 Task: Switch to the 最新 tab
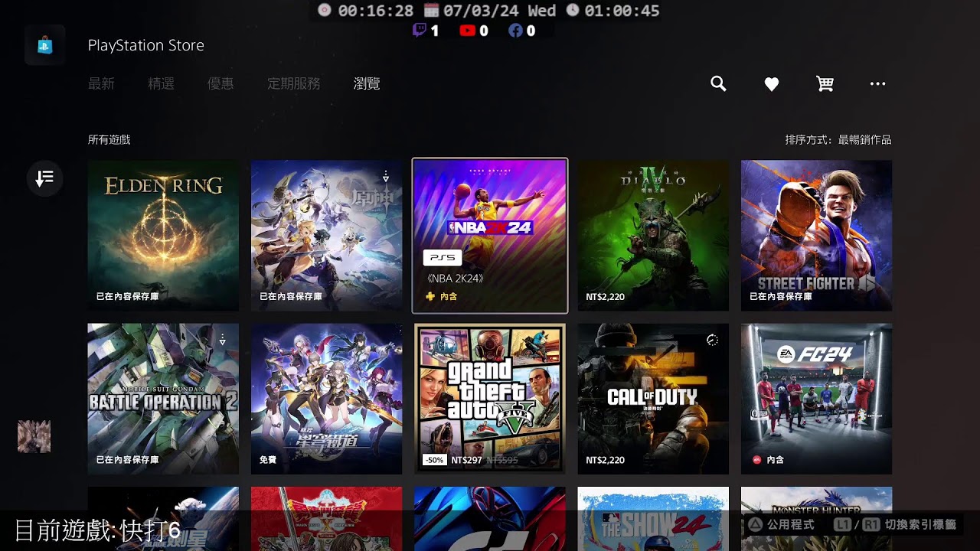coord(101,84)
